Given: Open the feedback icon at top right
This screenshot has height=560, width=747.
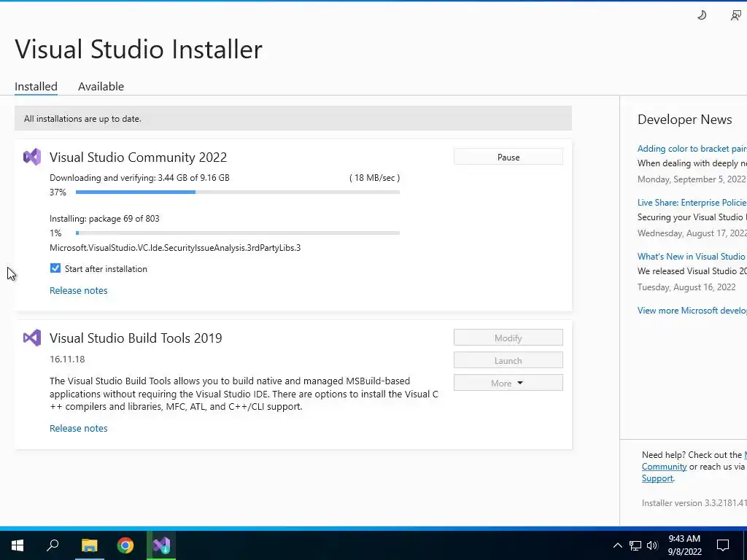Looking at the screenshot, I should (736, 15).
